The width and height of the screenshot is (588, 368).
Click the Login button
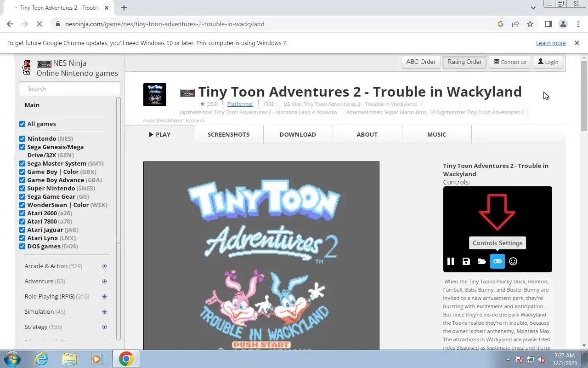coord(548,62)
